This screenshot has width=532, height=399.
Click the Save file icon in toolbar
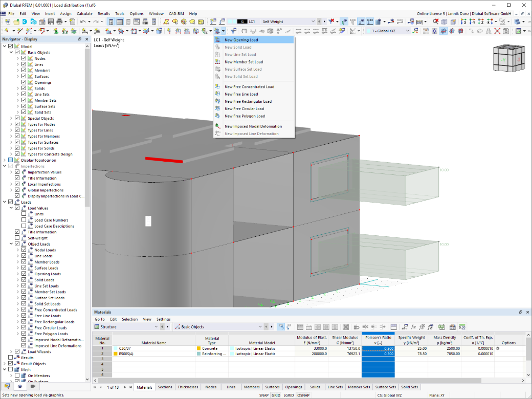point(51,21)
